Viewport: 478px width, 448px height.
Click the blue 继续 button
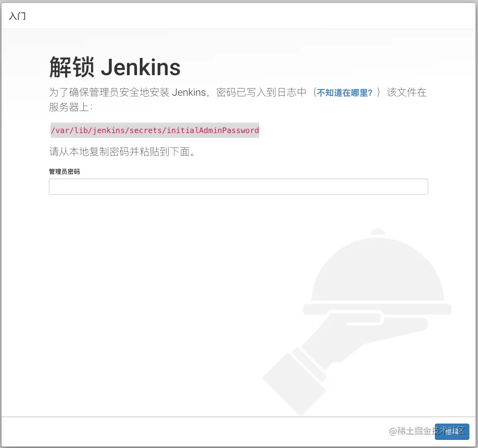click(x=452, y=432)
